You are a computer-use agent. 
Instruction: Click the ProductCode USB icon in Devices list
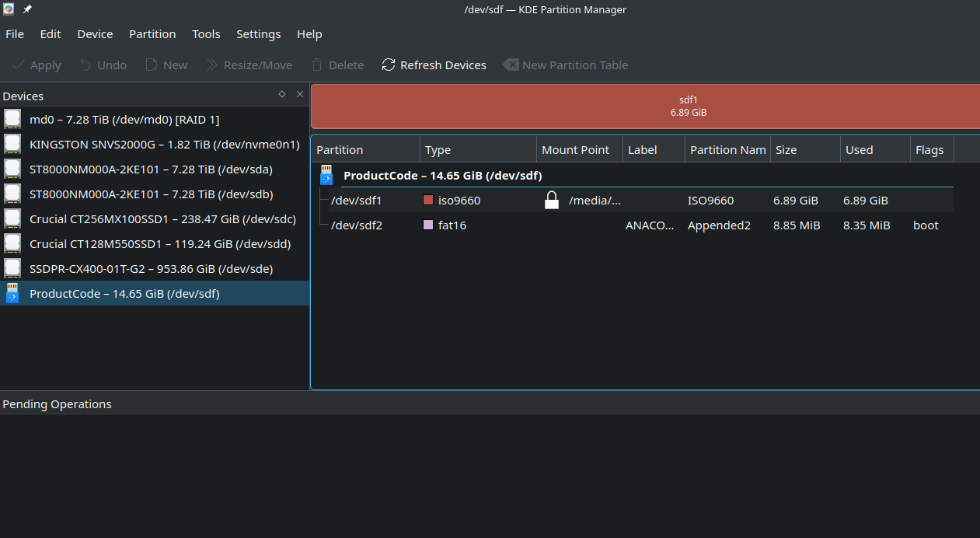coord(12,293)
